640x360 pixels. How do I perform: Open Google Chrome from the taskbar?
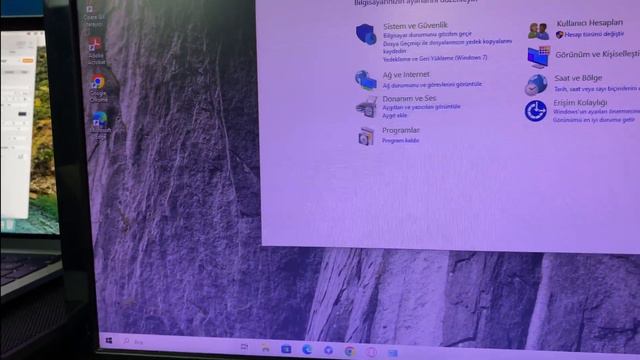point(350,351)
